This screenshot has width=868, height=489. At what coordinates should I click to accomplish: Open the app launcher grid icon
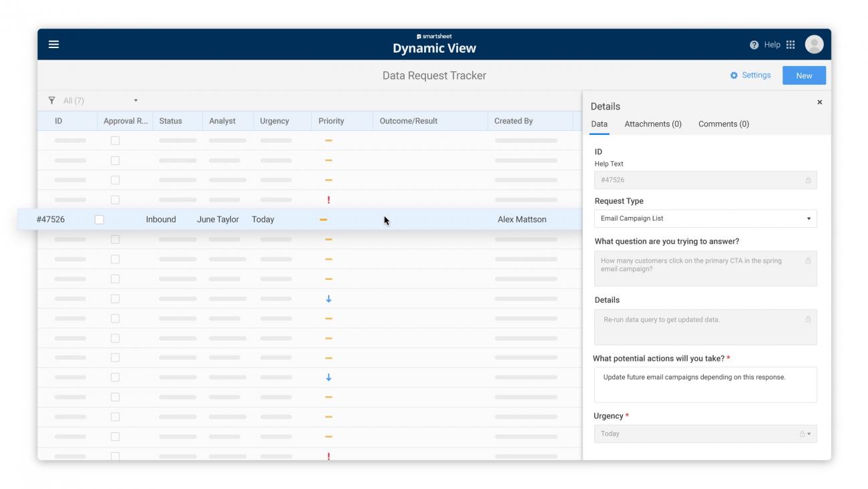coord(791,45)
